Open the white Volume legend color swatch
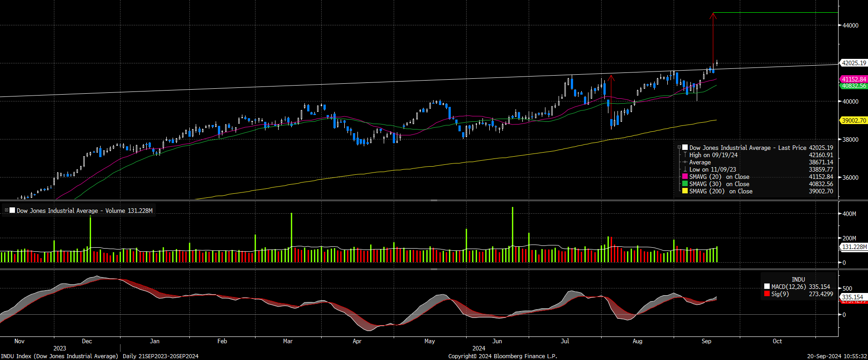The image size is (868, 360). pyautogui.click(x=12, y=210)
